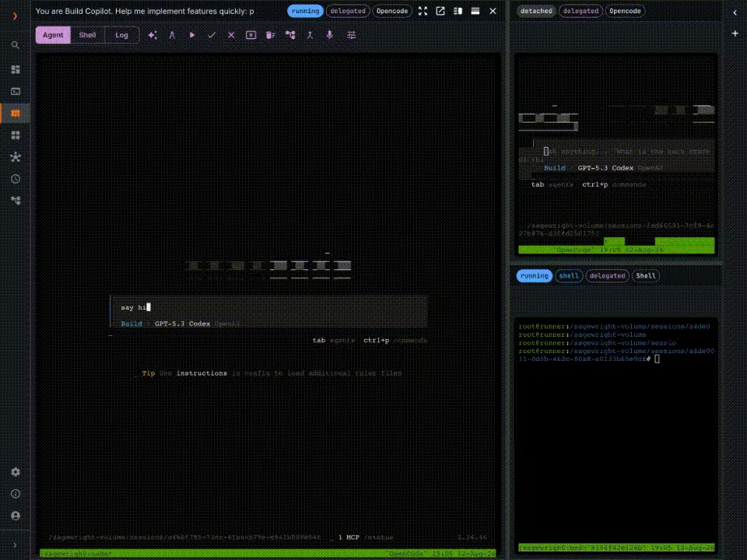Click the plus add session icon
Viewport: 747px width, 560px height.
735,33
